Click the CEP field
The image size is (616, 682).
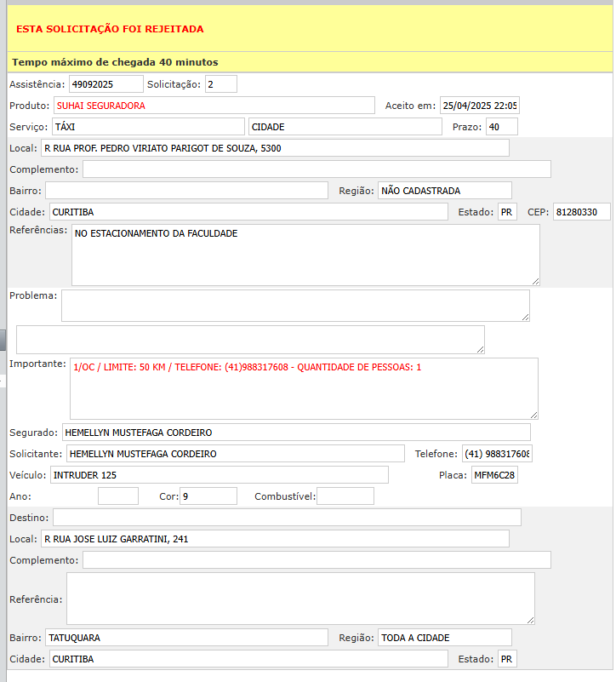pyautogui.click(x=581, y=212)
